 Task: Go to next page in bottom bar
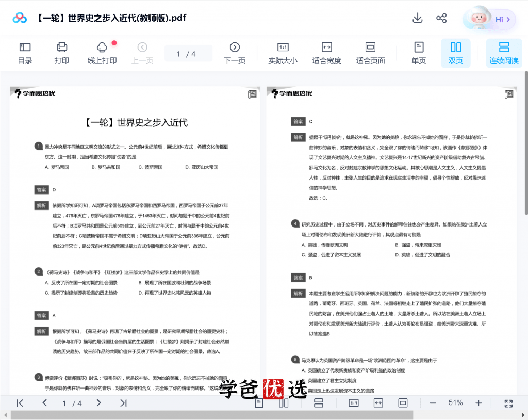tap(98, 403)
